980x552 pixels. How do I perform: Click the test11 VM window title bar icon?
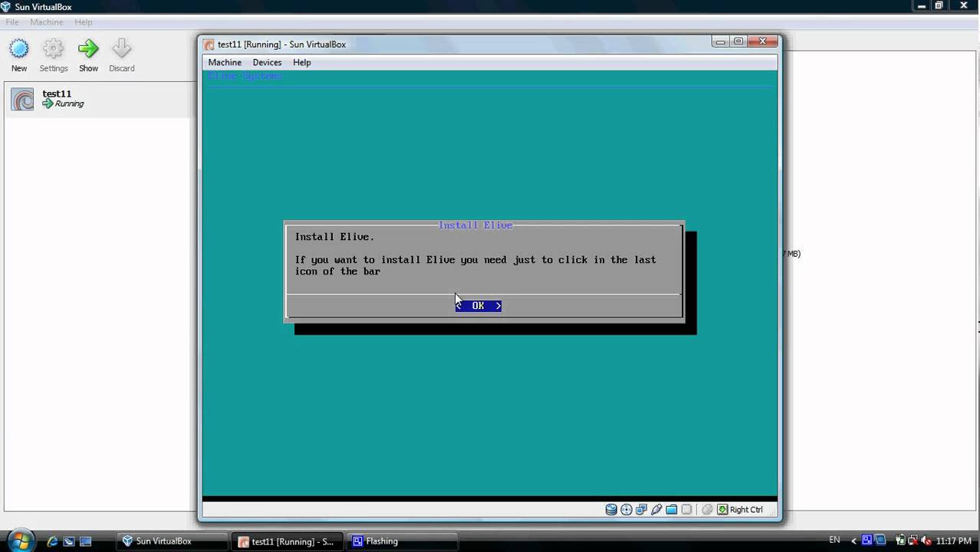pos(209,44)
